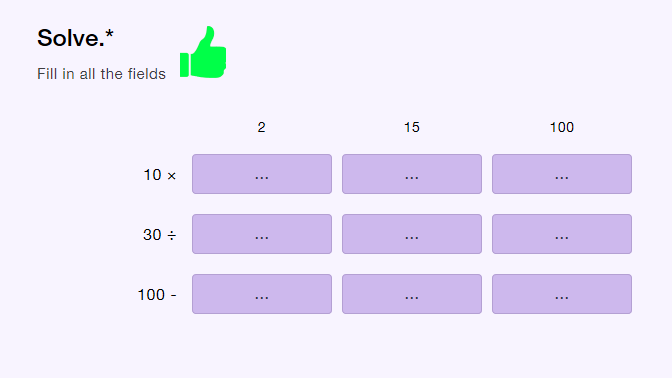Focus the 30 ÷ 15 answer box
This screenshot has height=378, width=672.
[x=412, y=234]
